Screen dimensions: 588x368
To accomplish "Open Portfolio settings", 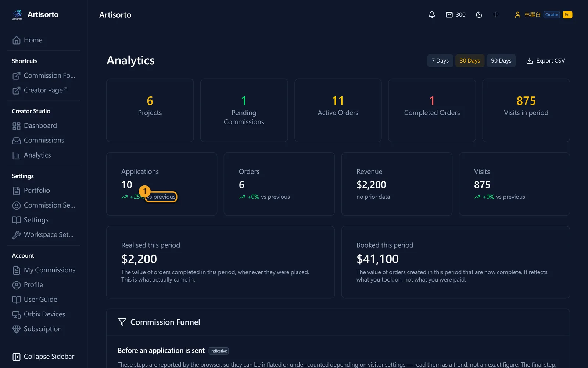I will click(x=44, y=190).
